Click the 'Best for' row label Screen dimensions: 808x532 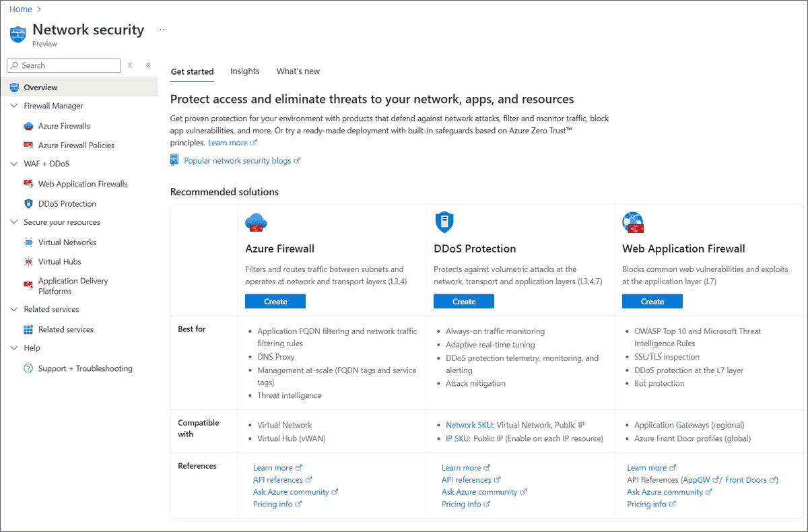point(192,329)
